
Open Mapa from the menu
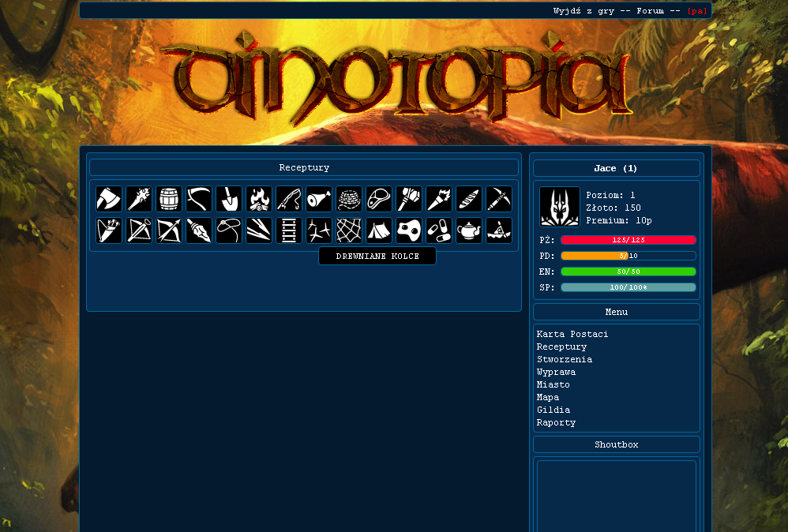click(x=547, y=397)
